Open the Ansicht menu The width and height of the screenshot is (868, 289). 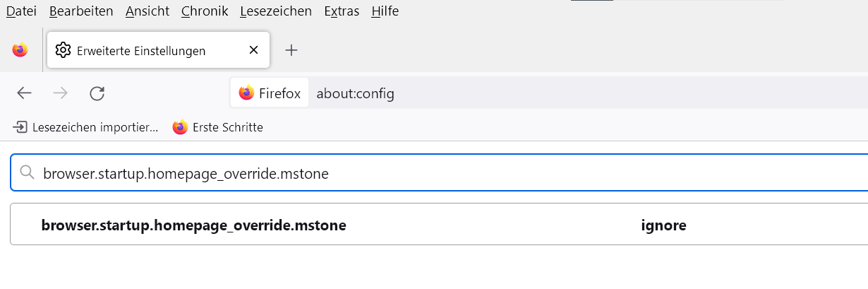(147, 11)
